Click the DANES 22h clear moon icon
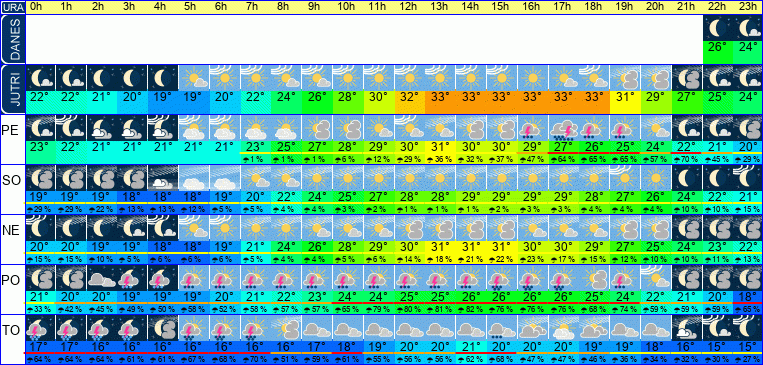Screen dimensions: 763x365 coord(718,28)
